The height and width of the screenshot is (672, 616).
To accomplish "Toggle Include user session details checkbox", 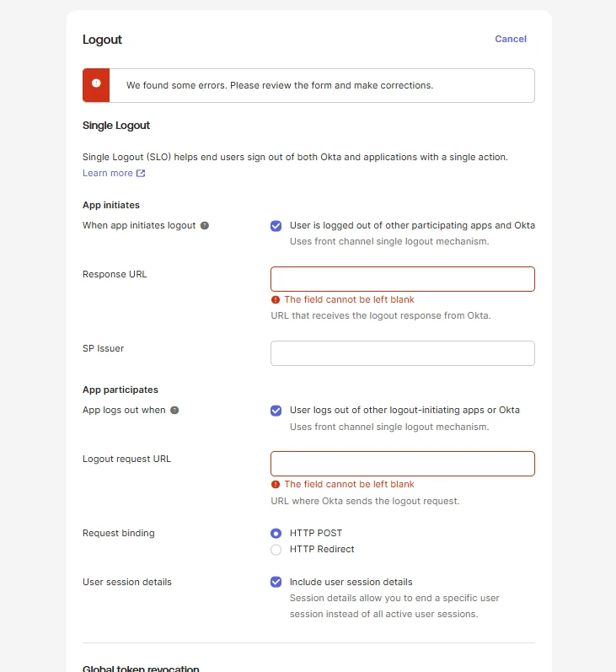I will click(x=276, y=582).
